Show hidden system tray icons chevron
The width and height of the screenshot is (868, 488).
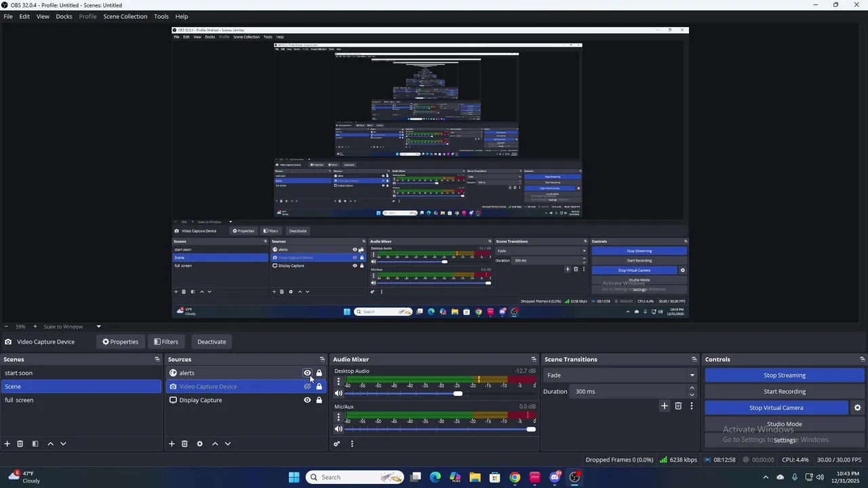pos(766,477)
